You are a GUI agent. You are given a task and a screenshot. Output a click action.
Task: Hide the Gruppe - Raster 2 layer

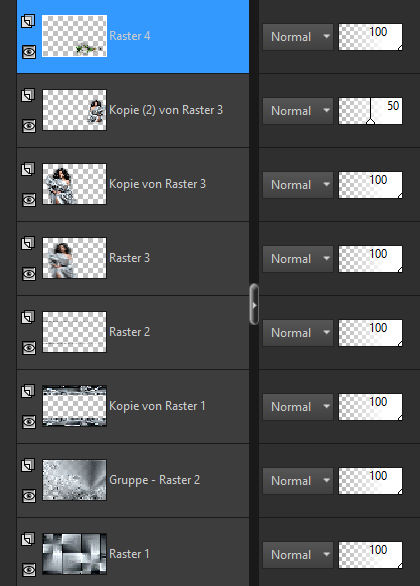(29, 496)
